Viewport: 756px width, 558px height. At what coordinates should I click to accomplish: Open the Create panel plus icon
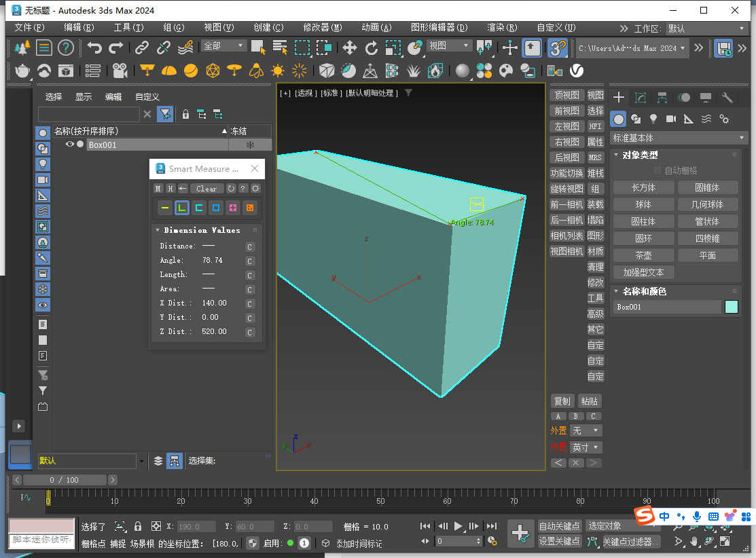click(x=618, y=97)
